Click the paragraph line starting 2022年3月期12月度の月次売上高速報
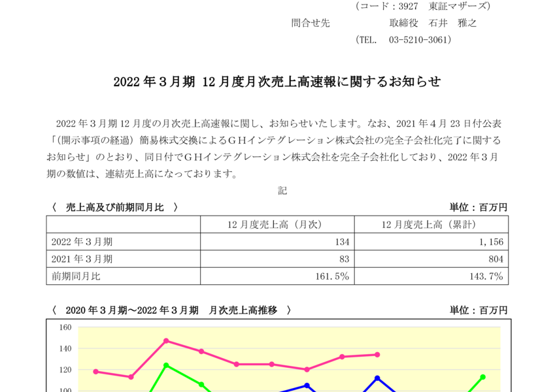This screenshot has height=392, width=555. coord(278,123)
